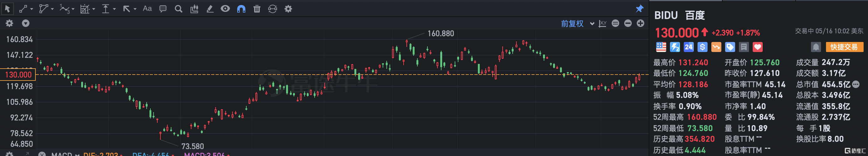This screenshot has width=868, height=156.
Task: Click the 市盈率TTM 45.14 value
Action: tap(775, 84)
